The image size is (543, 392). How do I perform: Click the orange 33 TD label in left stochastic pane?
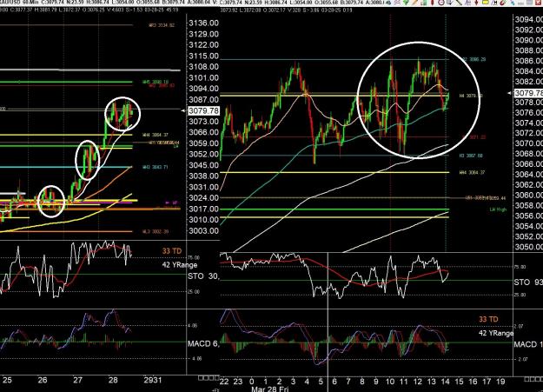click(x=172, y=251)
